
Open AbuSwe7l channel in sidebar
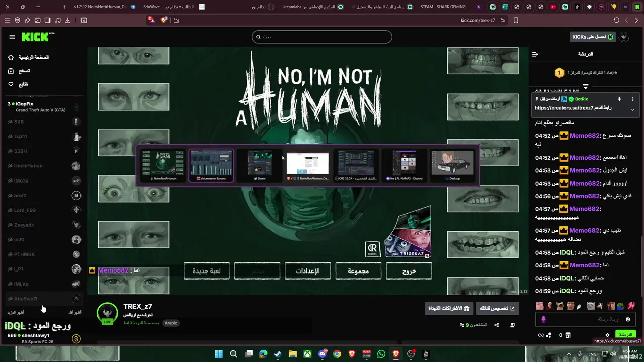click(x=43, y=299)
